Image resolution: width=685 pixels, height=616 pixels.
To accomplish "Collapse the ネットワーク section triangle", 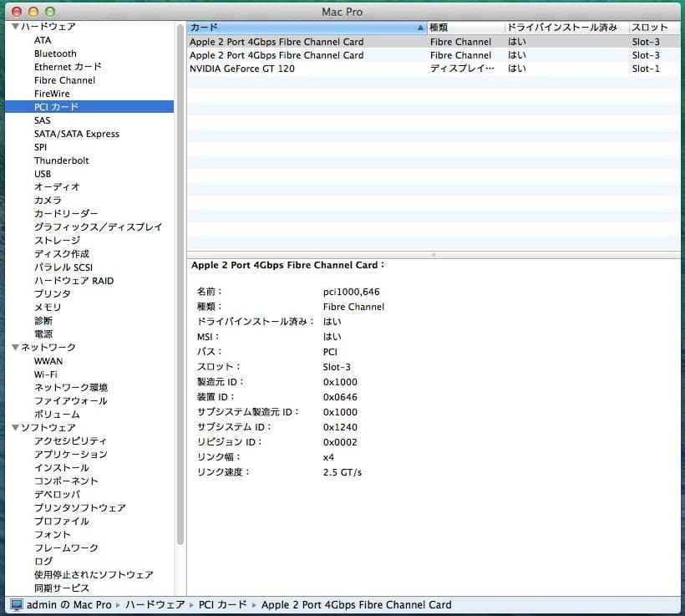I will [x=15, y=347].
